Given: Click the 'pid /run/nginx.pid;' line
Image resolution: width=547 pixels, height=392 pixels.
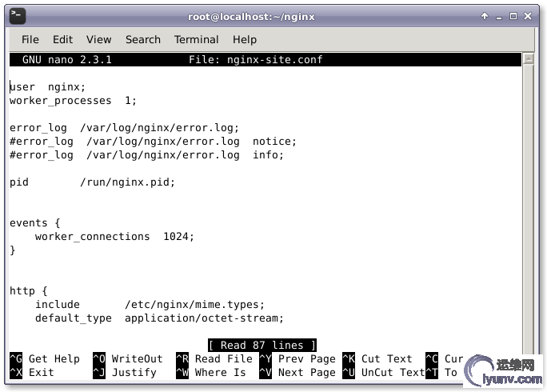Looking at the screenshot, I should (92, 182).
